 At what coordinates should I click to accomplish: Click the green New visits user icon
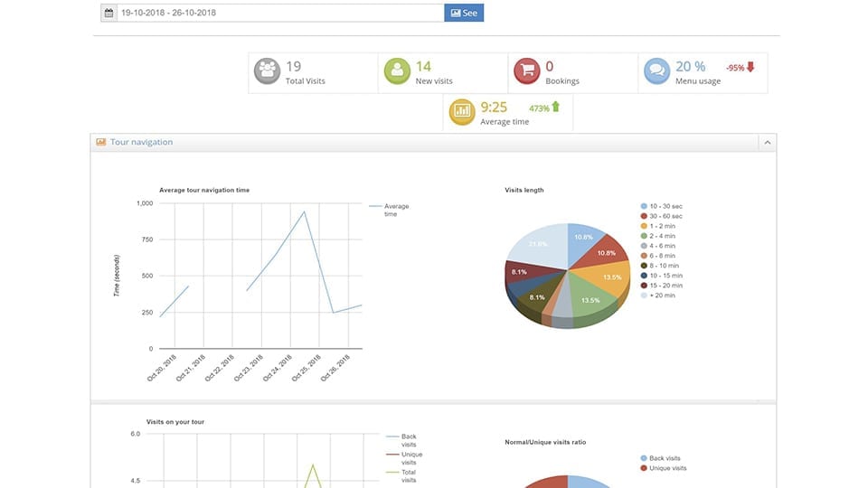(398, 71)
